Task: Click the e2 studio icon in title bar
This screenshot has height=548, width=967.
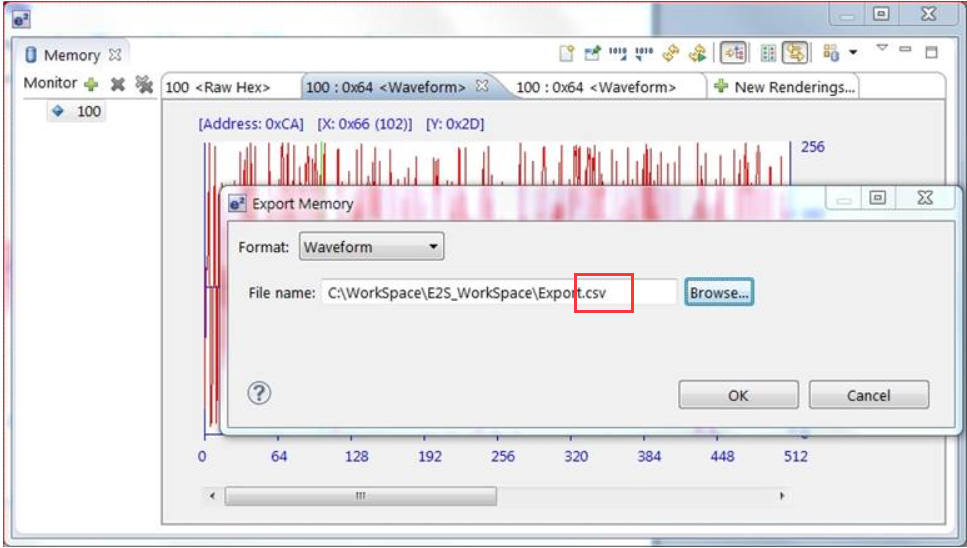Action: pos(21,18)
